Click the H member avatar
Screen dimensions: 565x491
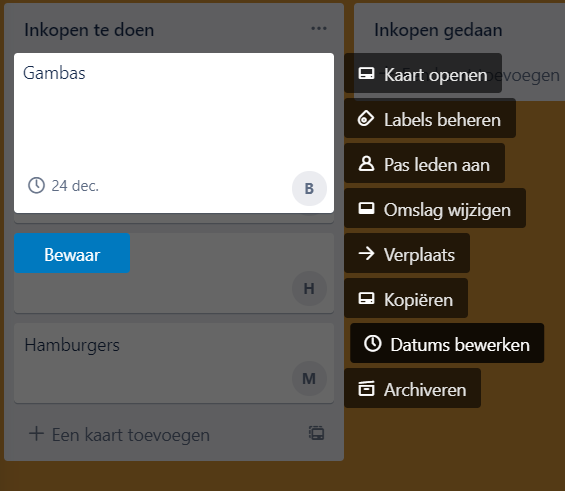pyautogui.click(x=309, y=289)
